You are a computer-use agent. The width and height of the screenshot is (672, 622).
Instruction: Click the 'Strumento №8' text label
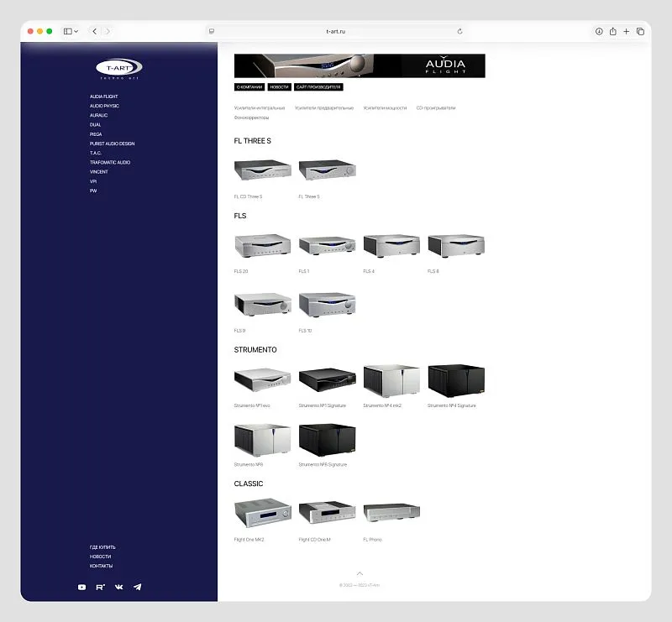[x=249, y=464]
